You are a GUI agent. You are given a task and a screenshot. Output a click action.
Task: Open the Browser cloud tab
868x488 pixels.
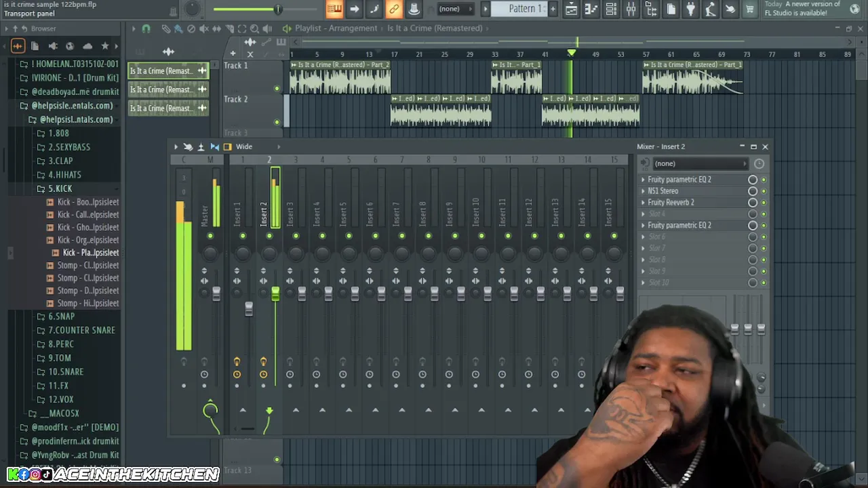(x=87, y=46)
